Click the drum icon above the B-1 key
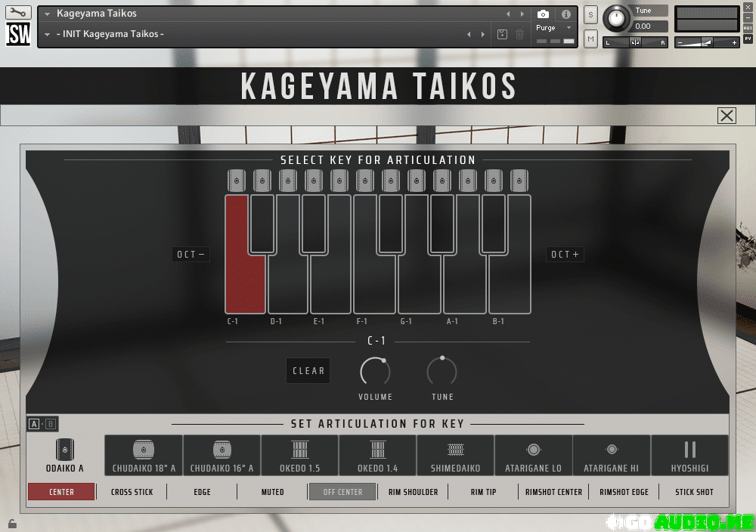 pos(519,181)
